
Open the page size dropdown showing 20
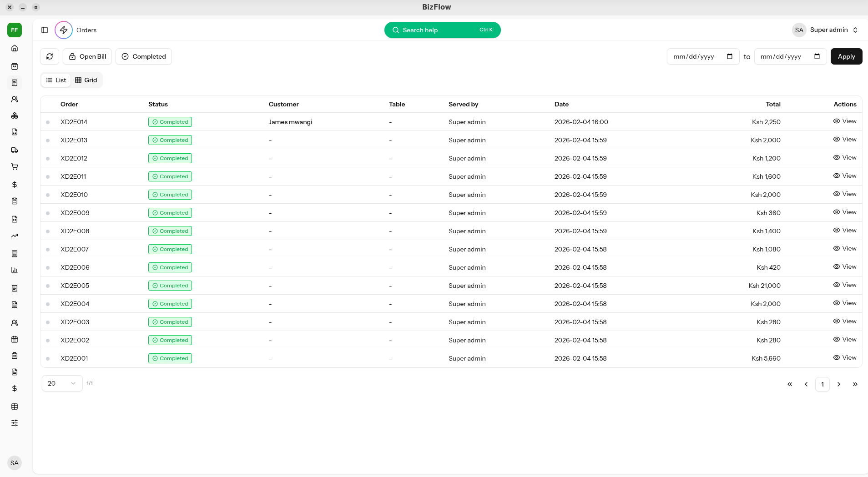click(x=61, y=383)
